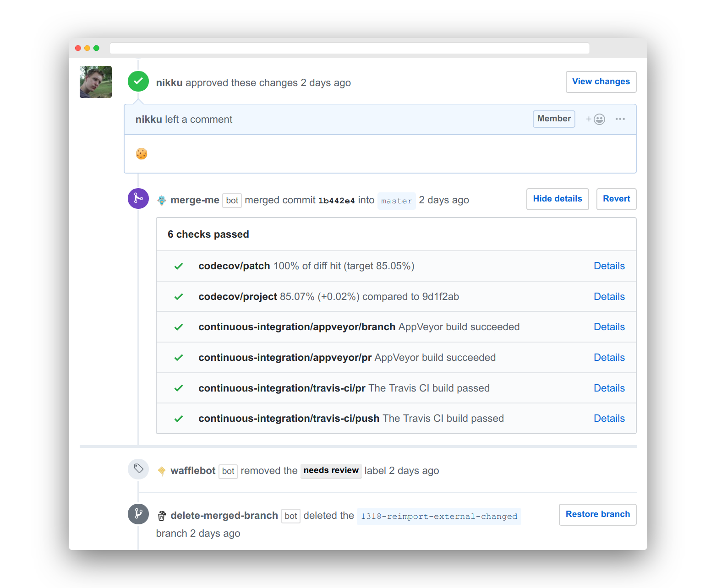Open Details for codecov/patch check
The height and width of the screenshot is (588, 716).
pos(609,266)
